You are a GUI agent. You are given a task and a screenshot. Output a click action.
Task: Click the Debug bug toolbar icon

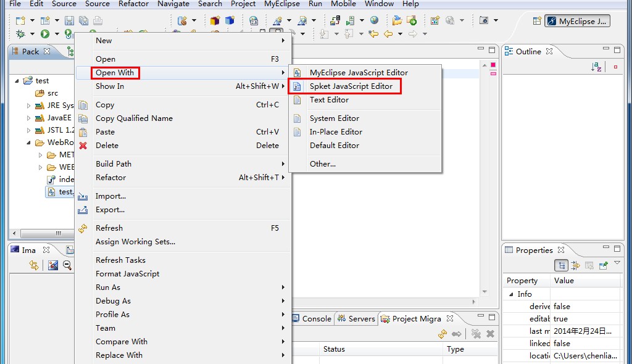click(20, 34)
